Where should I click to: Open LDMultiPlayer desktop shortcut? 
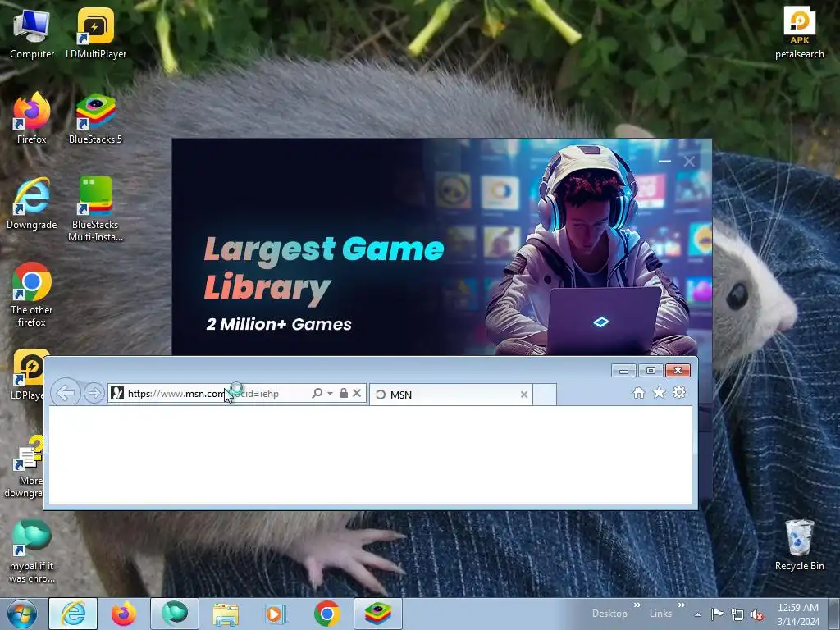click(96, 34)
